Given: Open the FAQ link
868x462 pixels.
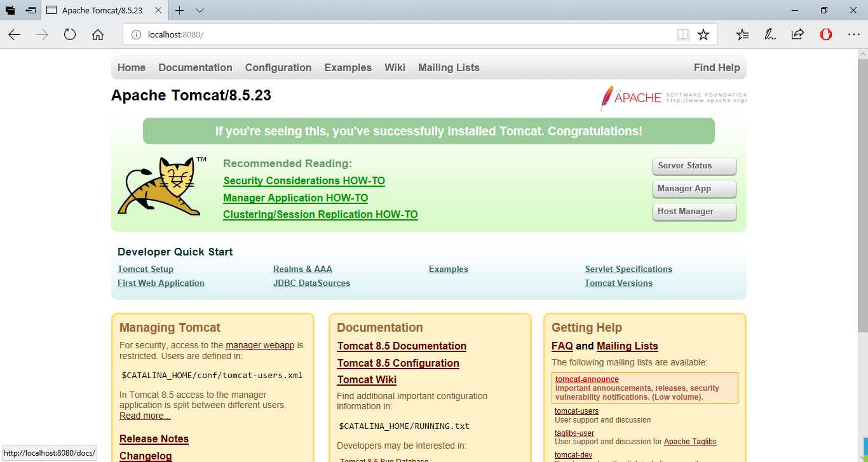Looking at the screenshot, I should pyautogui.click(x=562, y=346).
